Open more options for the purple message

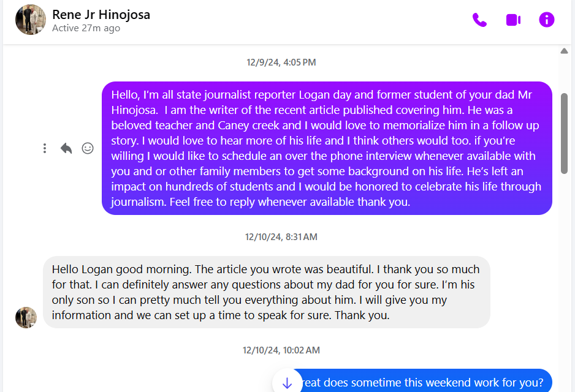[x=45, y=148]
